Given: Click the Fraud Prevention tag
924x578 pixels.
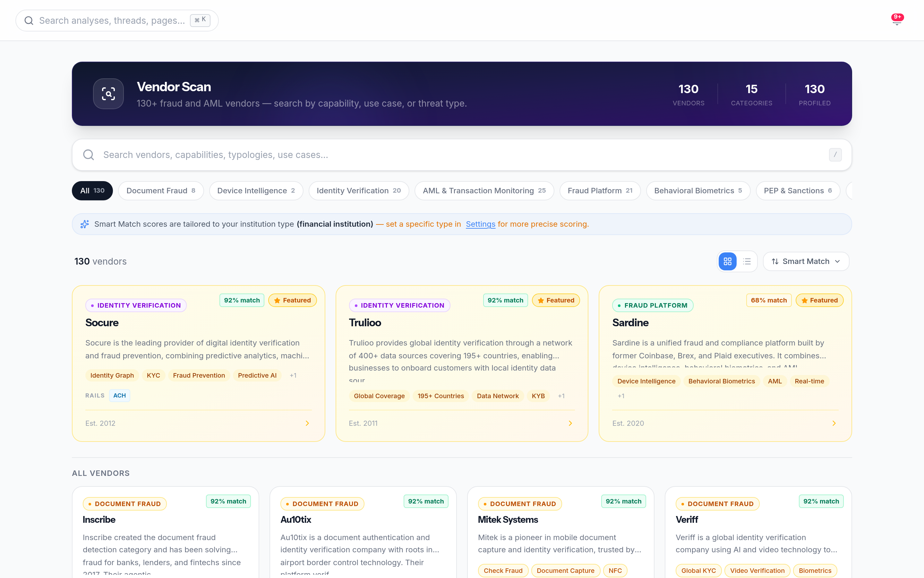Looking at the screenshot, I should [x=199, y=375].
